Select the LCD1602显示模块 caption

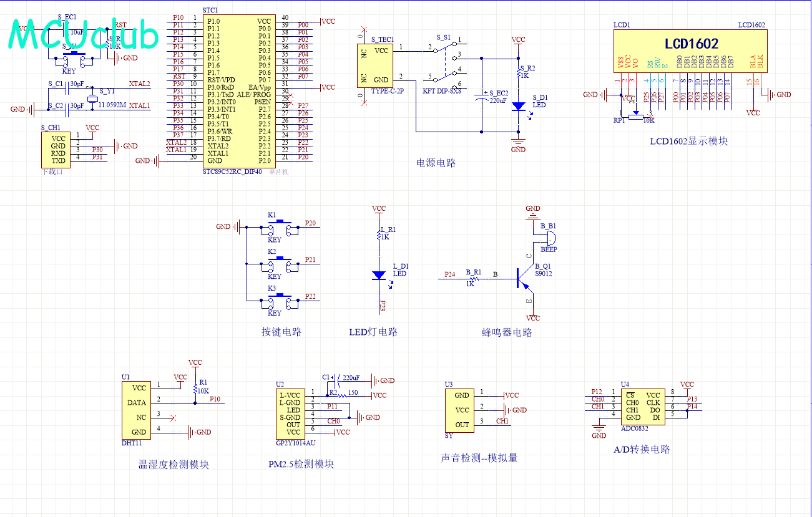click(689, 142)
